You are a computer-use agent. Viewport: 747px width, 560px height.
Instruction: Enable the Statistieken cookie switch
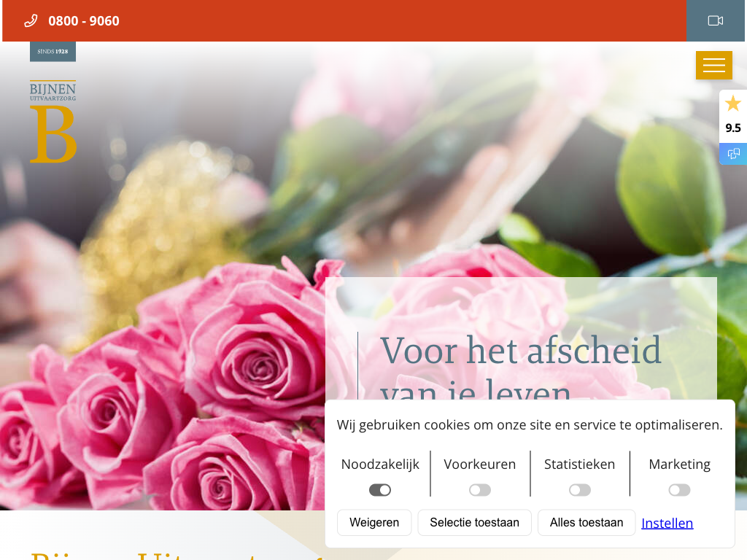580,490
